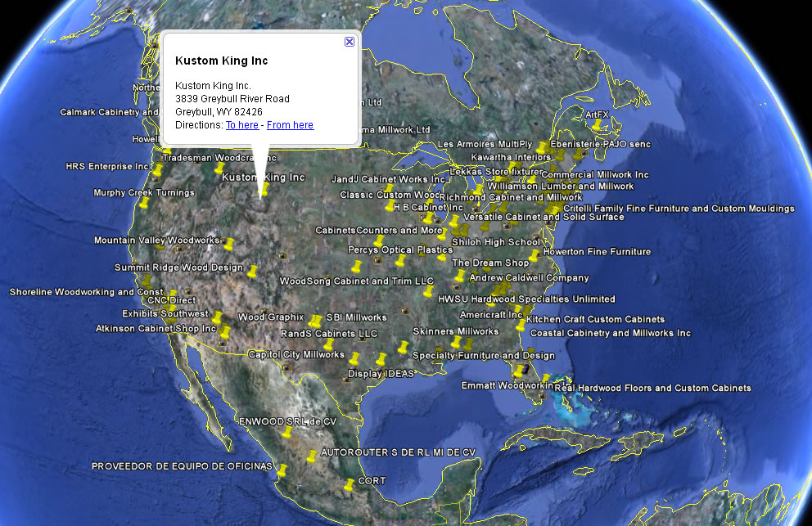Click the "3839 Greybull River Road" address line

click(x=232, y=98)
